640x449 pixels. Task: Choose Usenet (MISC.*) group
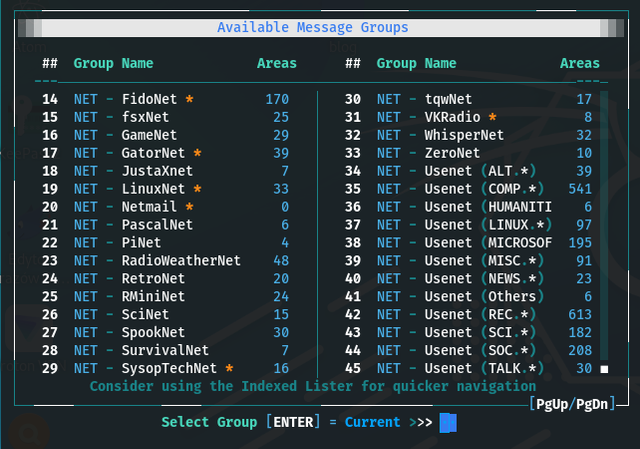pos(469,261)
